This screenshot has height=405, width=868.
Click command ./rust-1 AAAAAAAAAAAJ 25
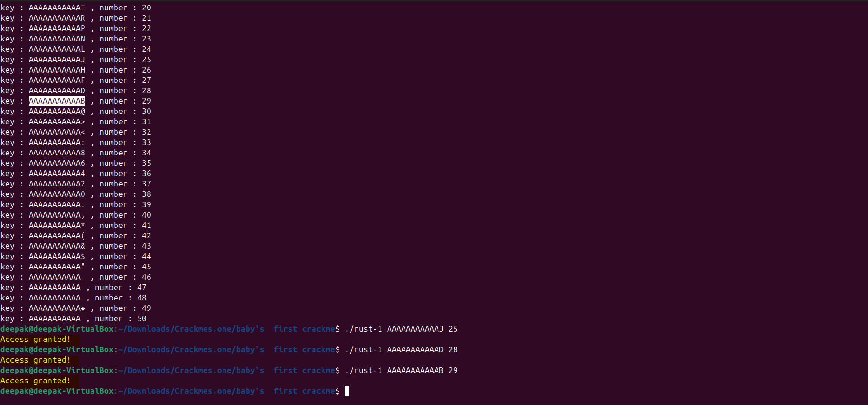401,329
